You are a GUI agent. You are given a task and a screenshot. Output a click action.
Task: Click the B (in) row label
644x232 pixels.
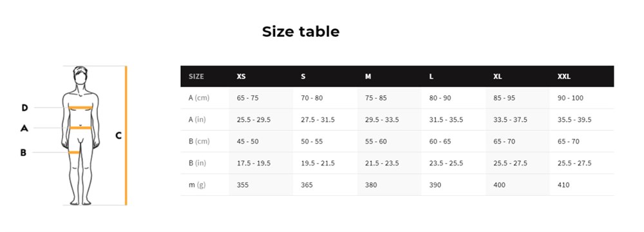pos(197,163)
